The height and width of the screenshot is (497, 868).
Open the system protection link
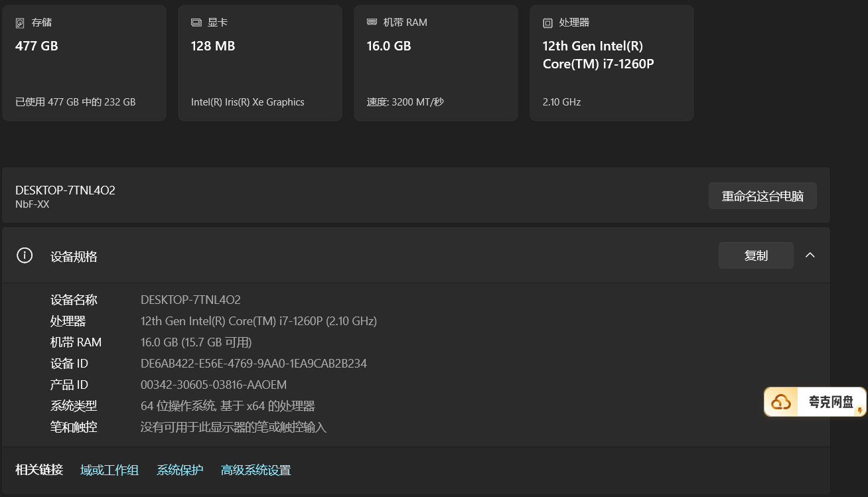click(x=180, y=470)
